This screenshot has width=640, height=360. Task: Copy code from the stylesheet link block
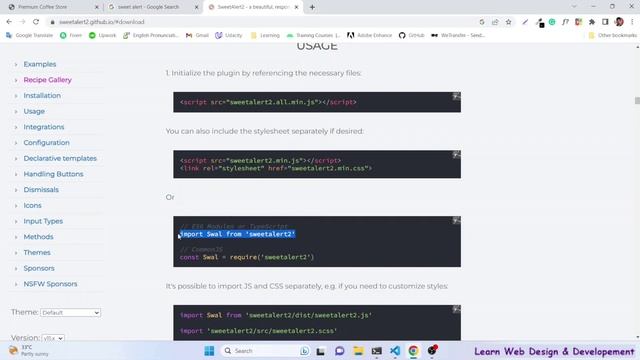pos(456,155)
